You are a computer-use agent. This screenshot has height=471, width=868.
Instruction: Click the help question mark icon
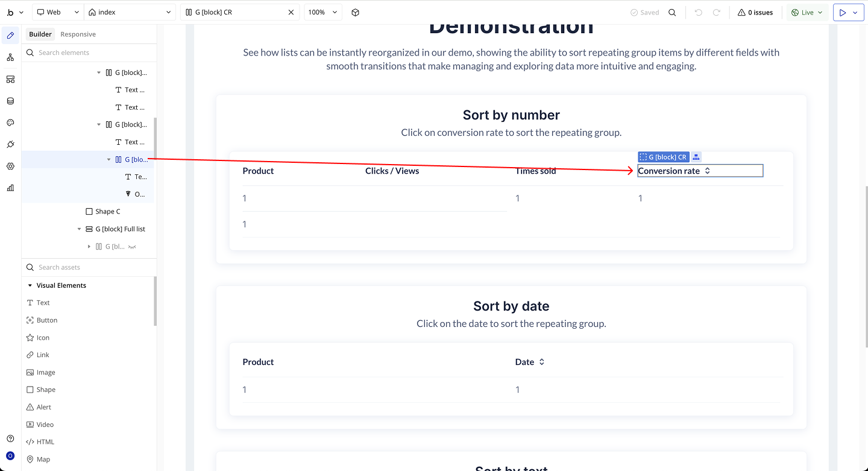(x=10, y=438)
